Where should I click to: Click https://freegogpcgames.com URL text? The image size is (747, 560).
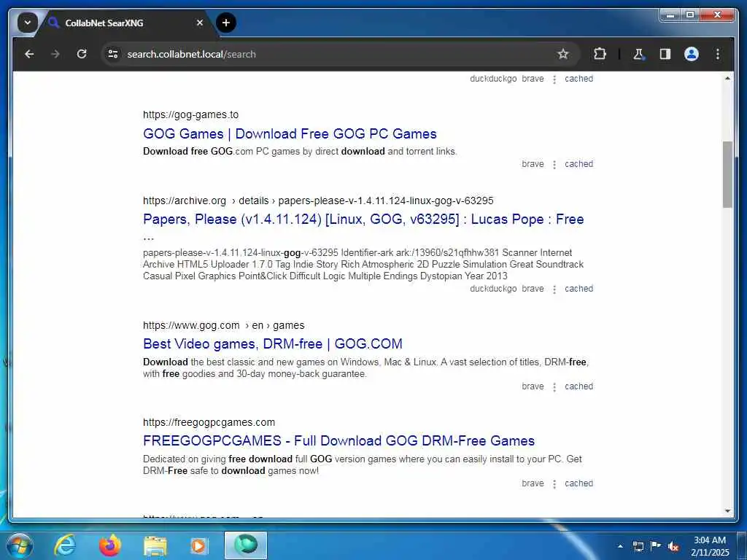point(209,422)
